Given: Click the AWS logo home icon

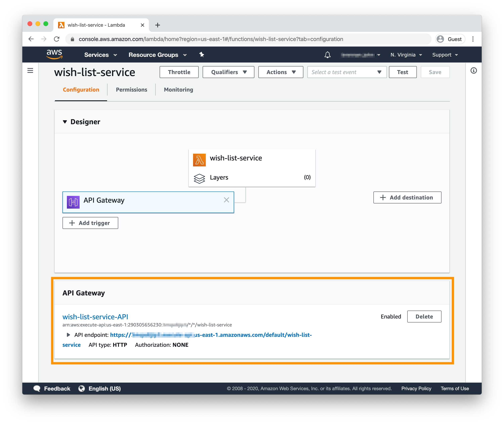Looking at the screenshot, I should pyautogui.click(x=54, y=54).
